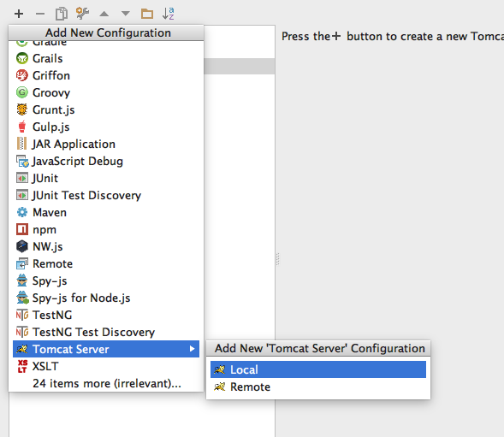The width and height of the screenshot is (504, 437).
Task: Choose Remote in the Add New Configuration list
Action: click(x=106, y=263)
